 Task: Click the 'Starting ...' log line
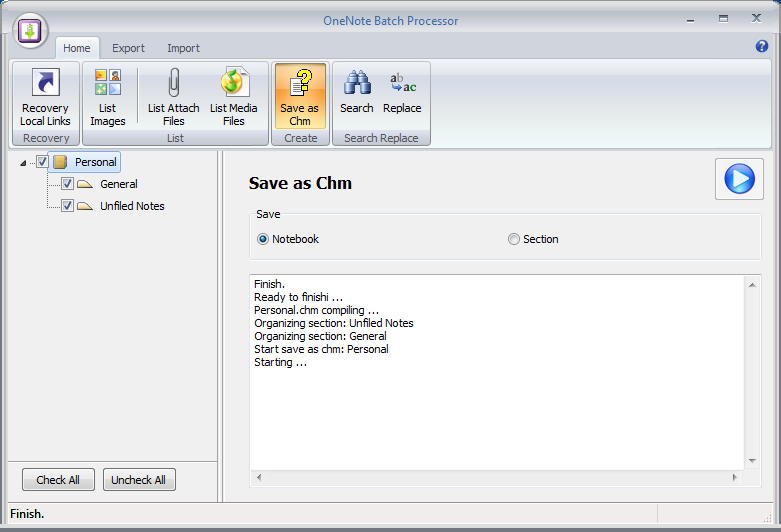[x=280, y=362]
